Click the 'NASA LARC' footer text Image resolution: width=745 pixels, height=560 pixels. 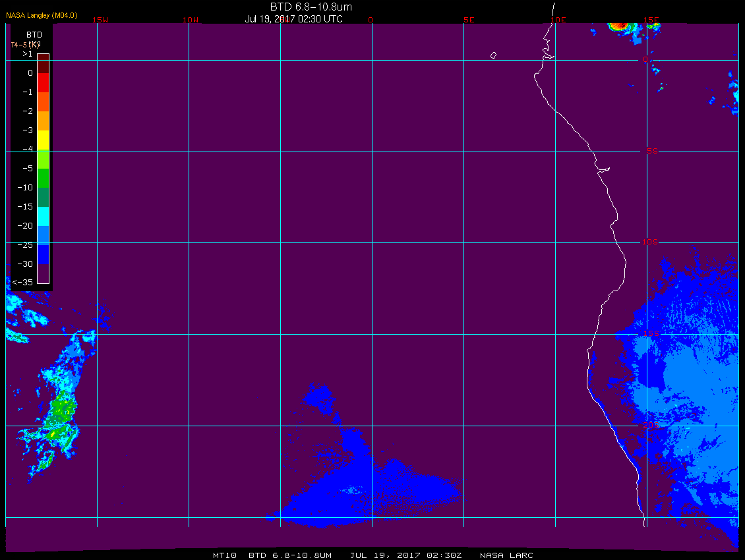coord(506,555)
